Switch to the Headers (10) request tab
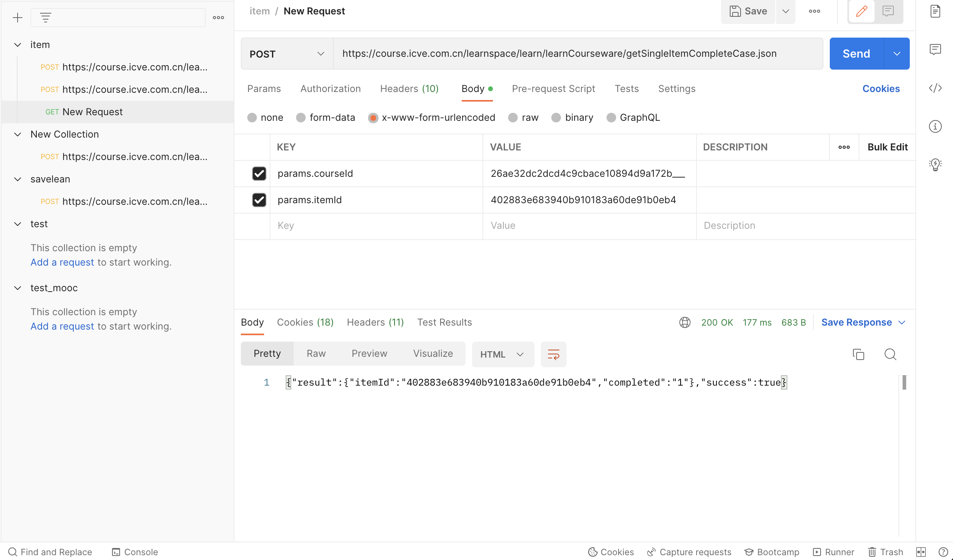The width and height of the screenshot is (953, 560). click(409, 89)
